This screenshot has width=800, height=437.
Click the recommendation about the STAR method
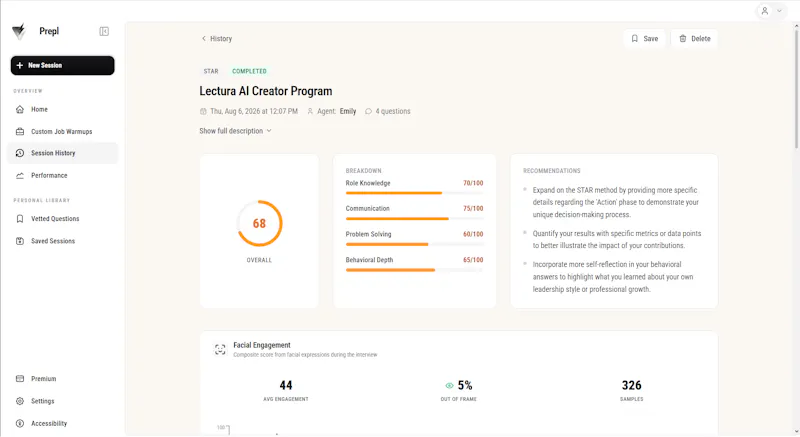coord(616,202)
